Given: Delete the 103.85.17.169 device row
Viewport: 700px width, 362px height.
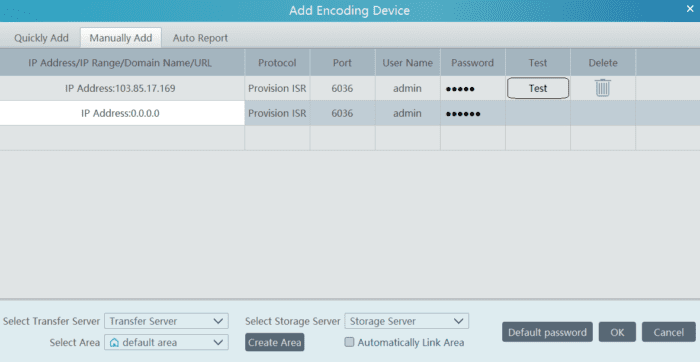Looking at the screenshot, I should coord(603,87).
